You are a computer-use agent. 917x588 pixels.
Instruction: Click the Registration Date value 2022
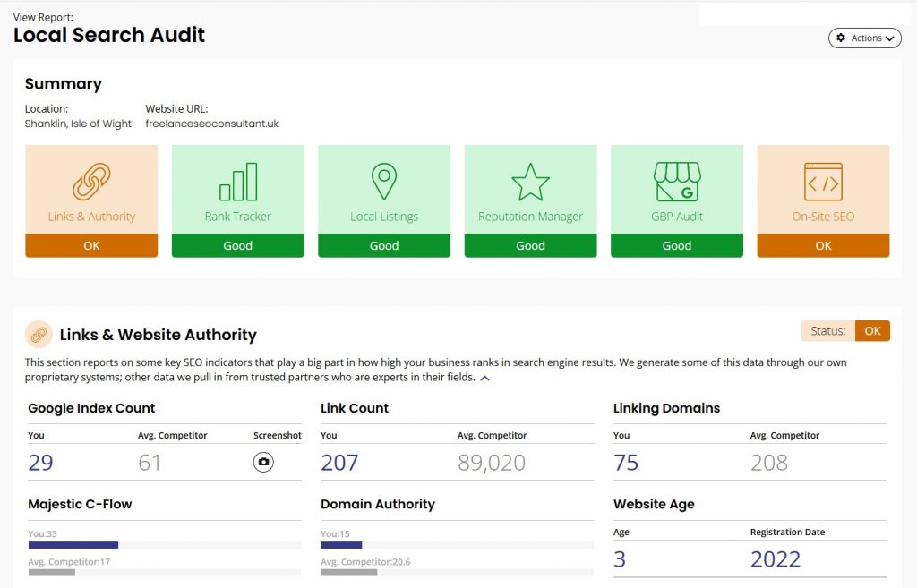776,559
